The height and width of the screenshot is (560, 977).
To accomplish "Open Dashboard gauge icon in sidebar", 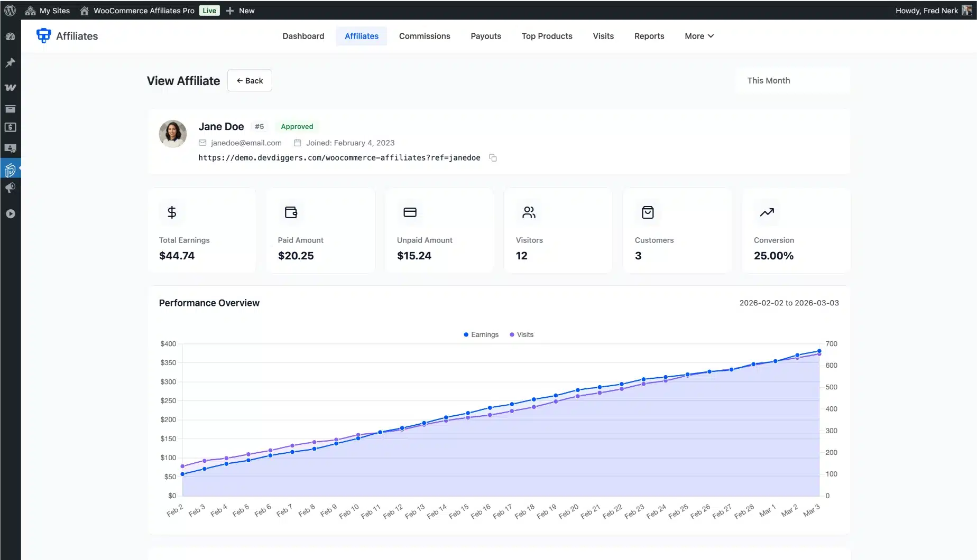I will pyautogui.click(x=10, y=36).
